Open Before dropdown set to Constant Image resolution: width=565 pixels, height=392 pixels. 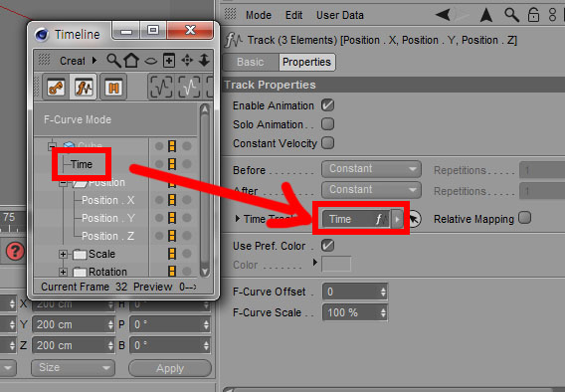coord(371,169)
